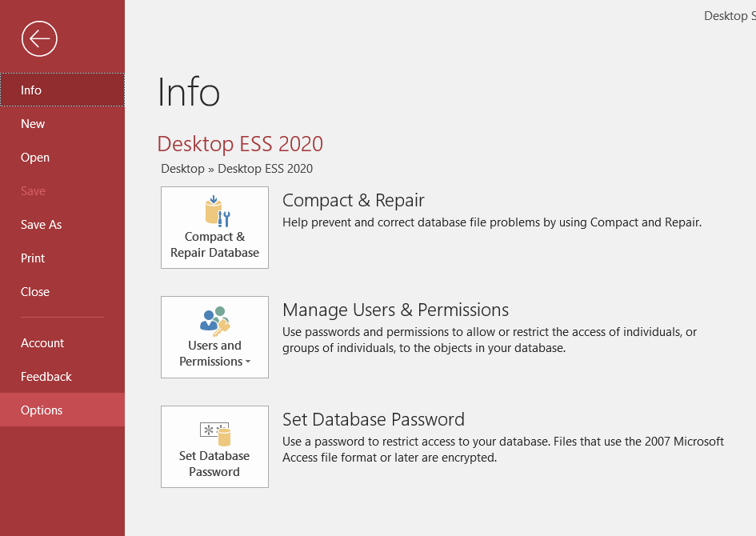Click the Set Database Password icon
The height and width of the screenshot is (536, 756).
pyautogui.click(x=214, y=433)
